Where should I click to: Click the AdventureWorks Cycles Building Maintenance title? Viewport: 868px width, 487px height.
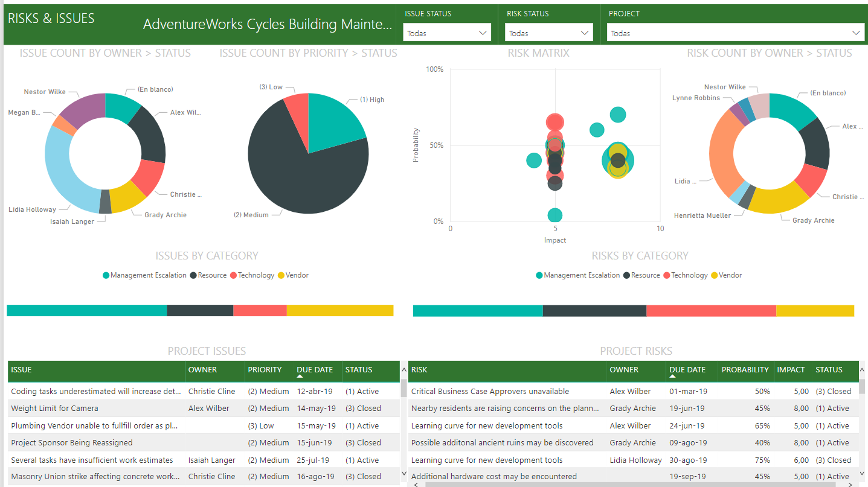(268, 24)
